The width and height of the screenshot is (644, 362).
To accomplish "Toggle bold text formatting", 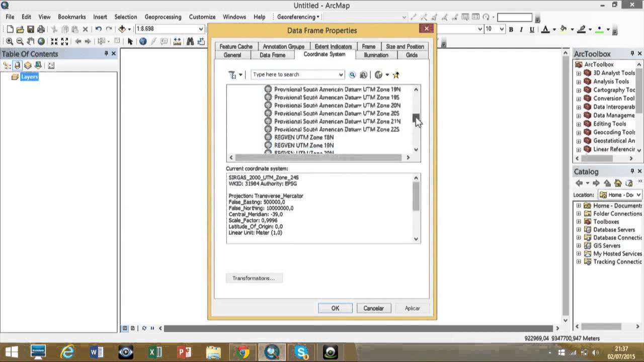I will (511, 30).
